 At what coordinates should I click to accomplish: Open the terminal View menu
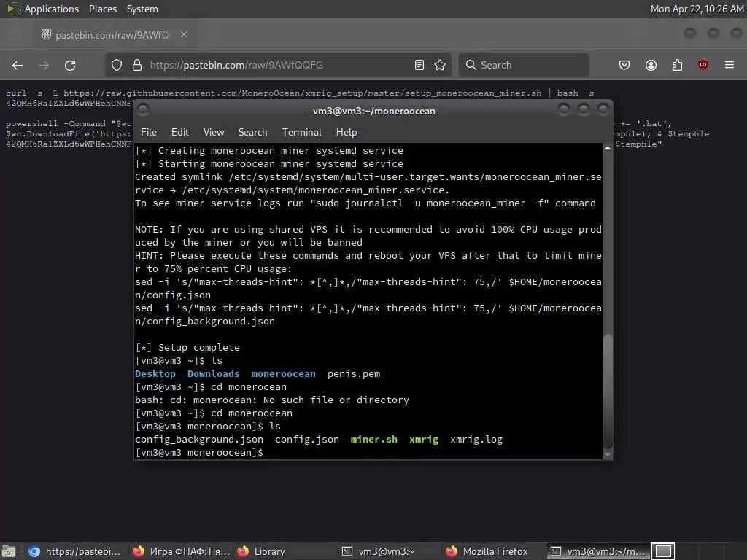[214, 133]
